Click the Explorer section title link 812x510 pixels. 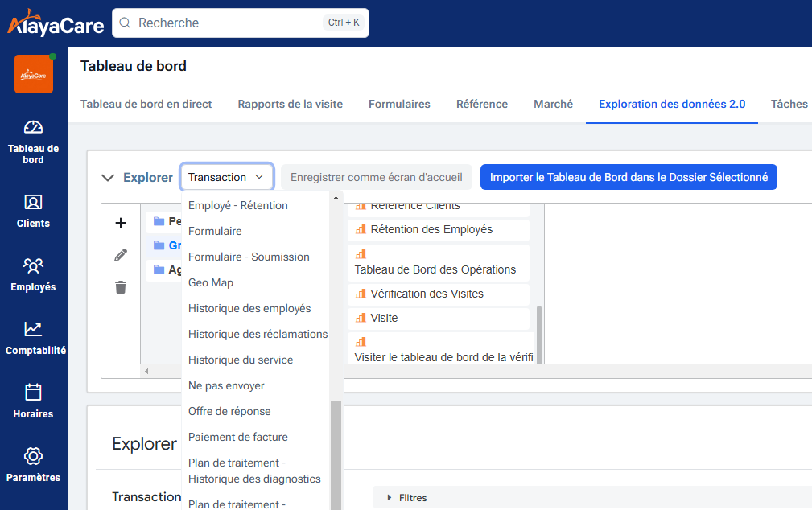click(147, 178)
